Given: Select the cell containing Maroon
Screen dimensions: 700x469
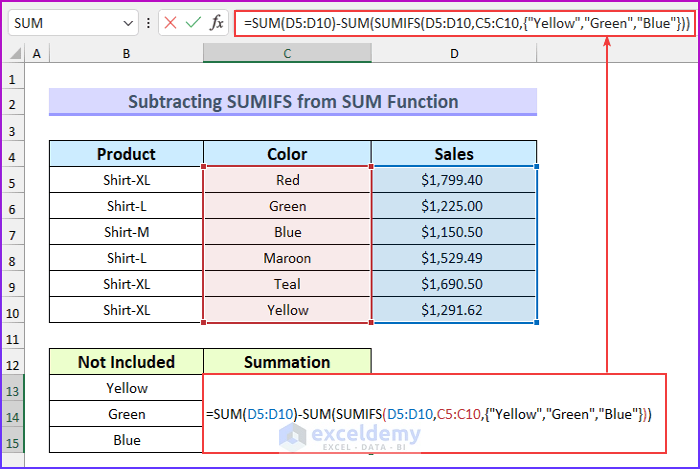Looking at the screenshot, I should point(287,258).
